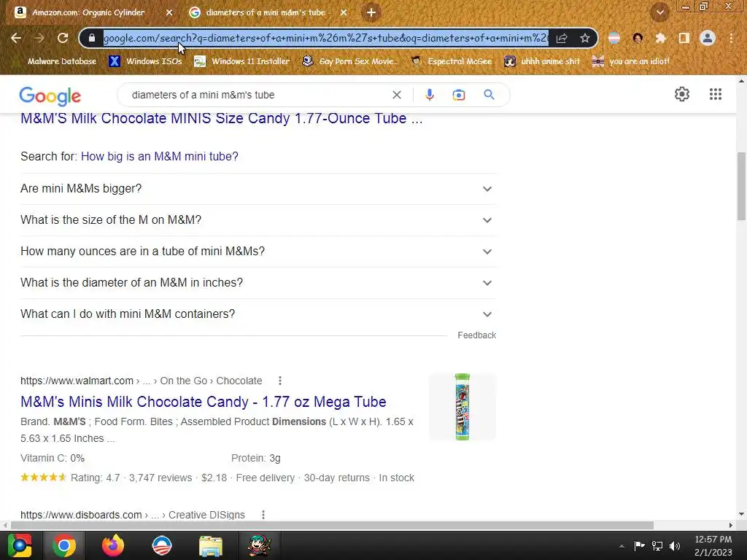Screen dimensions: 747x560
Task: Reload the current page
Action: [63, 38]
